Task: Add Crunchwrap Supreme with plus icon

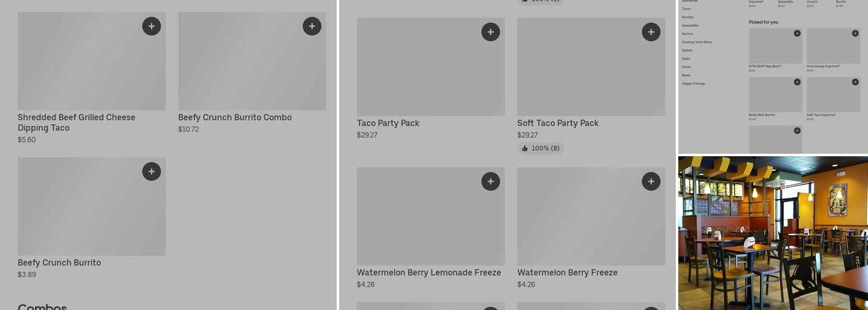Action: pyautogui.click(x=855, y=33)
